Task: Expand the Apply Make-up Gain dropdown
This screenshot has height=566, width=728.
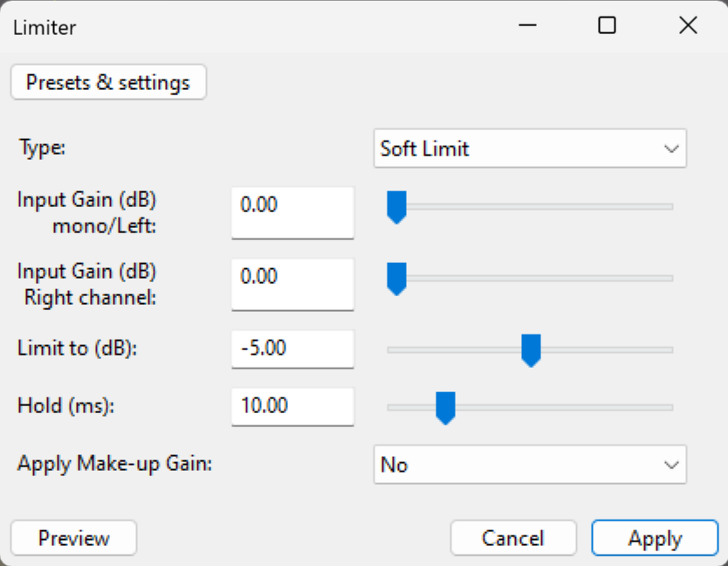Action: tap(530, 464)
